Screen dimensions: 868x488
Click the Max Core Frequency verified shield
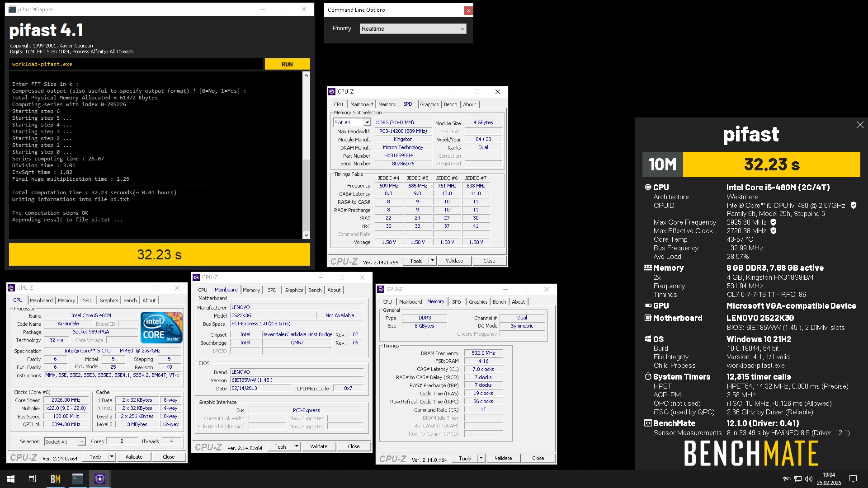click(774, 222)
